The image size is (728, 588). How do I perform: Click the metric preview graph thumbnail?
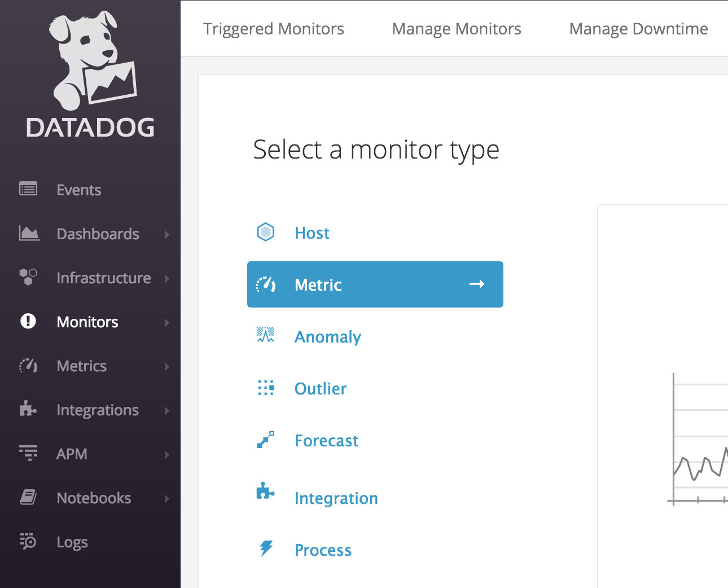click(x=698, y=439)
